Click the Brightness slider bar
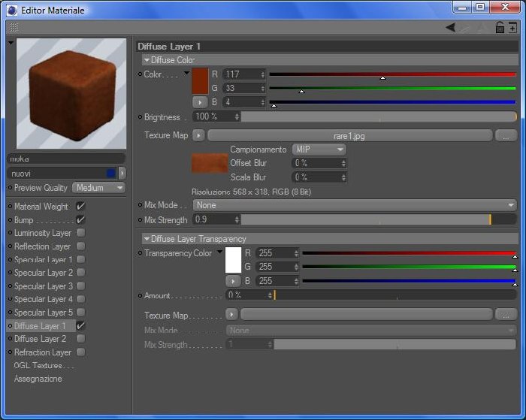 point(379,116)
